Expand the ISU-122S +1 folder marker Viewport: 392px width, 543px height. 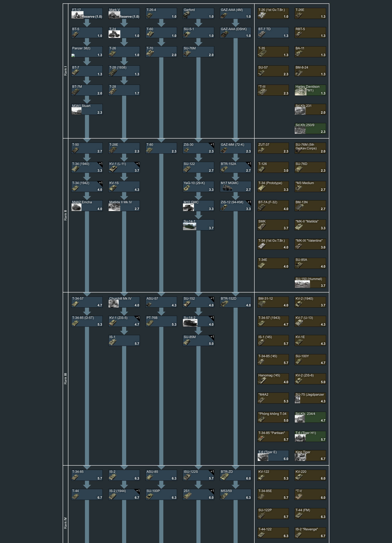click(x=212, y=471)
